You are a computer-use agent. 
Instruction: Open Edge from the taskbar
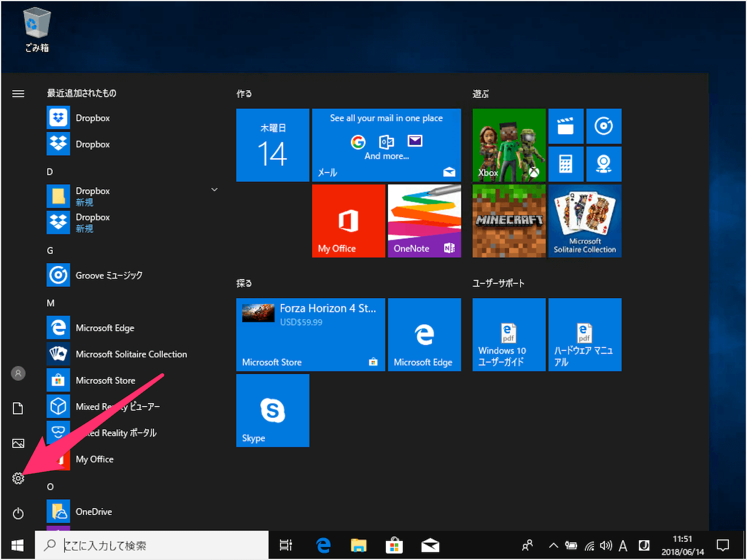pyautogui.click(x=323, y=545)
